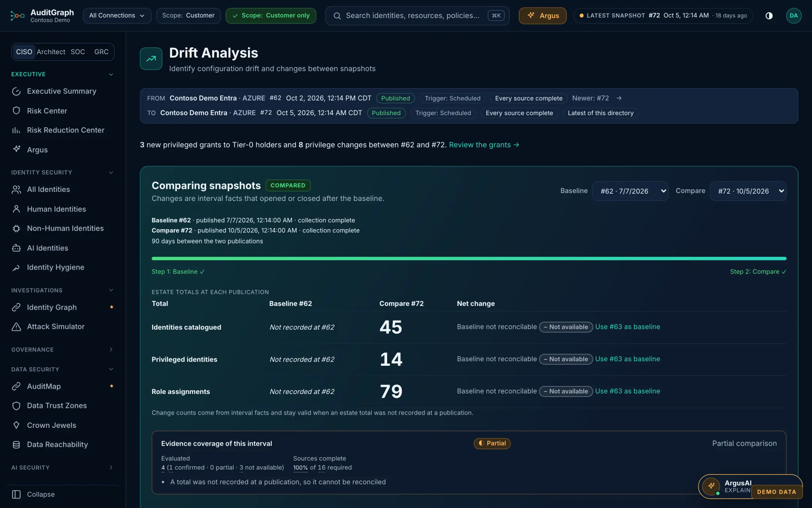Click the Argus button in the header
This screenshot has width=812, height=508.
(x=542, y=15)
